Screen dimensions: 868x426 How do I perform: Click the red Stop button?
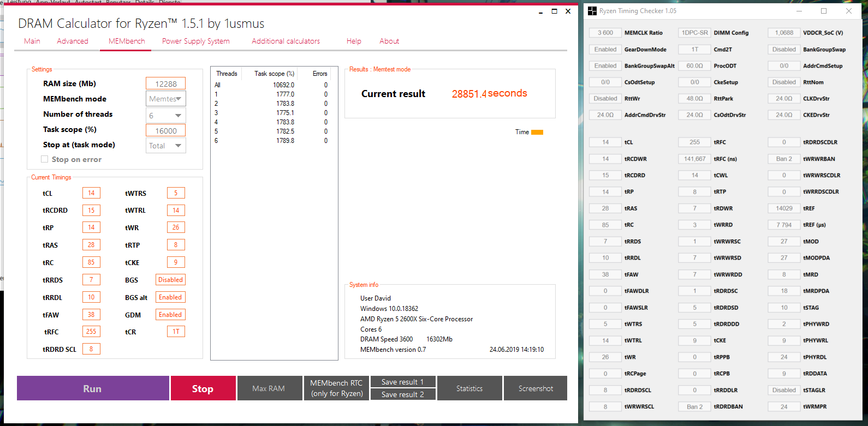[x=203, y=388]
